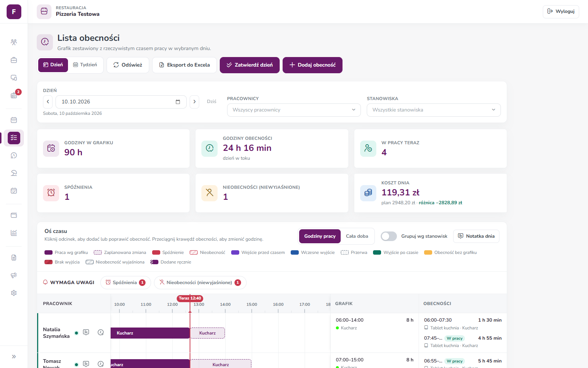Switch to Tydzień tab
This screenshot has height=368, width=588.
pos(85,65)
